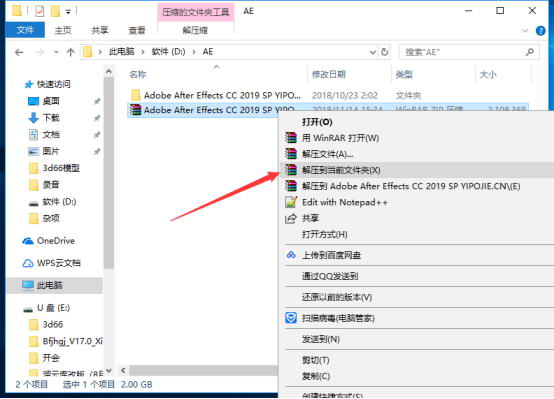This screenshot has height=399, width=554.
Task: Switch to the 主页 ribbon tab
Action: pos(63,30)
